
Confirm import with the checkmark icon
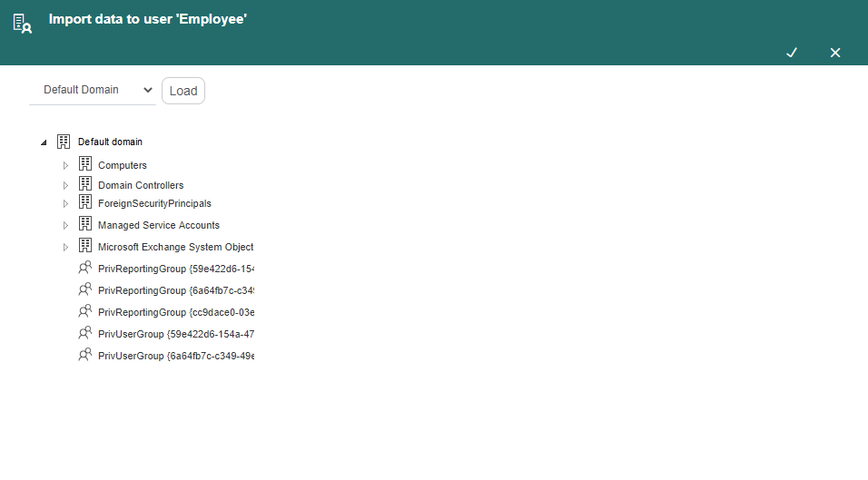point(792,53)
